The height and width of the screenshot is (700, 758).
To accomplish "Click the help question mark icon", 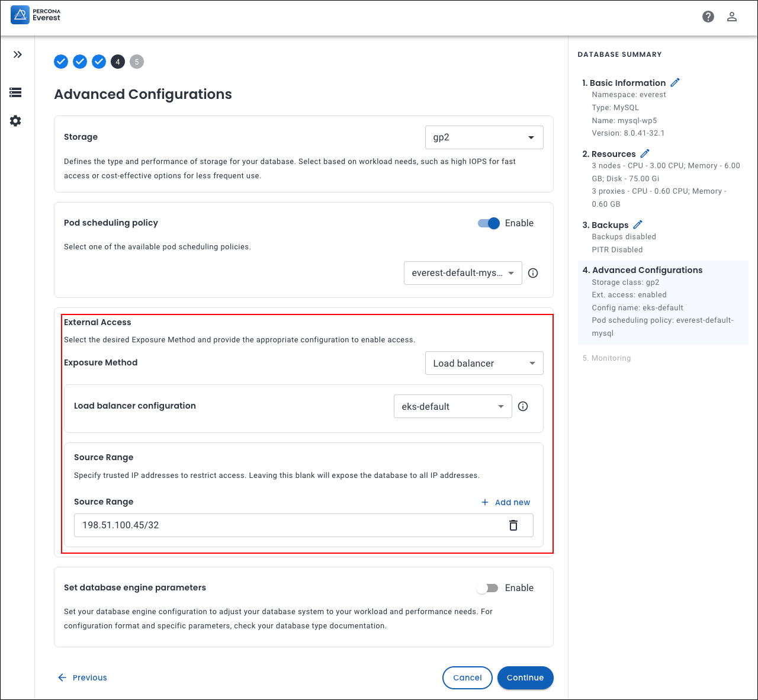I will click(x=708, y=17).
